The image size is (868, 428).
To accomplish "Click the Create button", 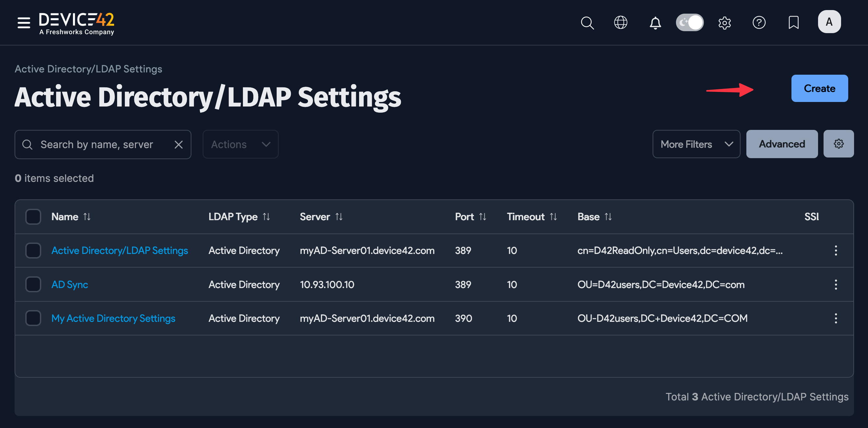I will click(x=819, y=88).
